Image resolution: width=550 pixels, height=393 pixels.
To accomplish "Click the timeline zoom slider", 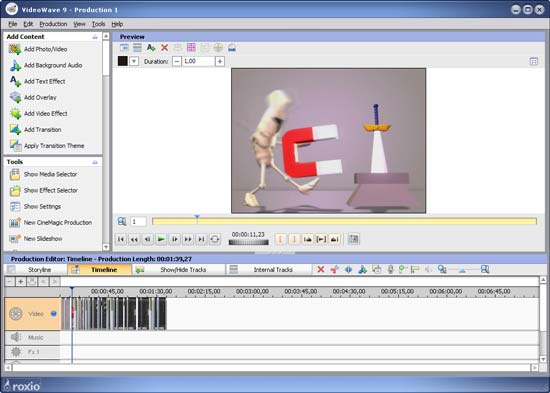I will [x=463, y=270].
